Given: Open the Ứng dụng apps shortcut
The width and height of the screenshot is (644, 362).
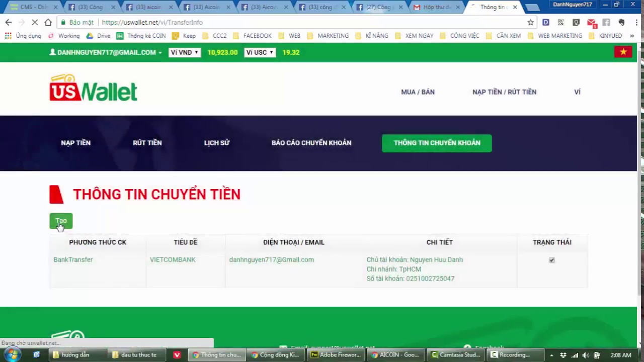Looking at the screenshot, I should click(x=23, y=36).
